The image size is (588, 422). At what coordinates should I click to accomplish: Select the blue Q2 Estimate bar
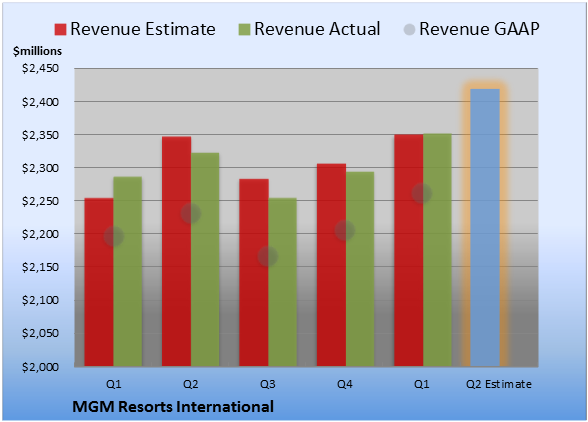pos(485,227)
